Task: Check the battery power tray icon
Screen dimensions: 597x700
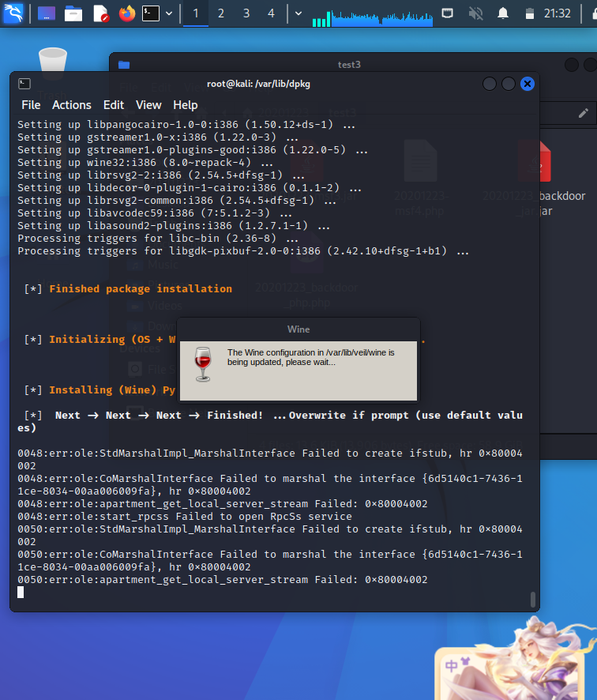Action: pos(530,13)
